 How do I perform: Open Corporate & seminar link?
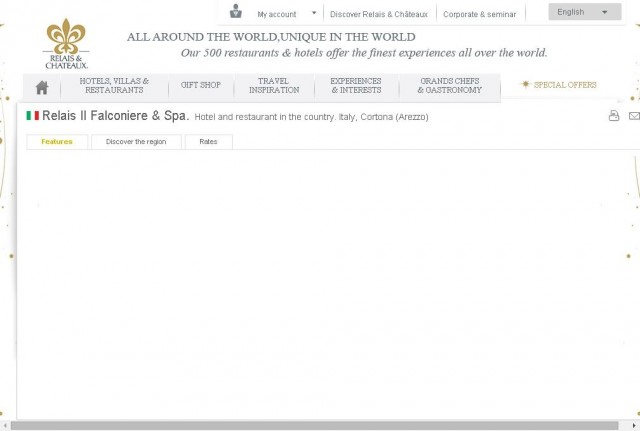[x=480, y=14]
